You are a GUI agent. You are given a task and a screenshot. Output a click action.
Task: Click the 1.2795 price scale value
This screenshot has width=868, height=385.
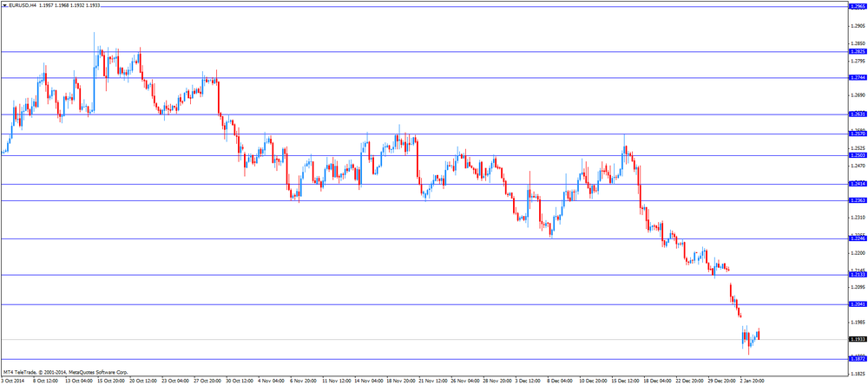(858, 62)
